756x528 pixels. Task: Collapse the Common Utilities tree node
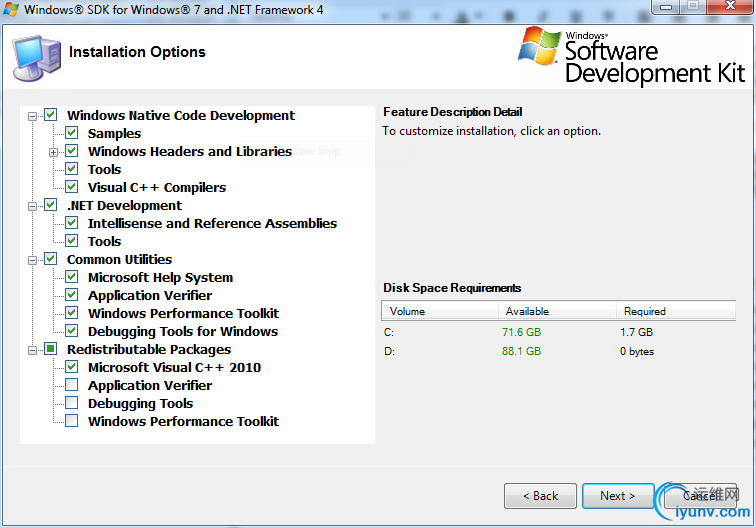coord(32,260)
